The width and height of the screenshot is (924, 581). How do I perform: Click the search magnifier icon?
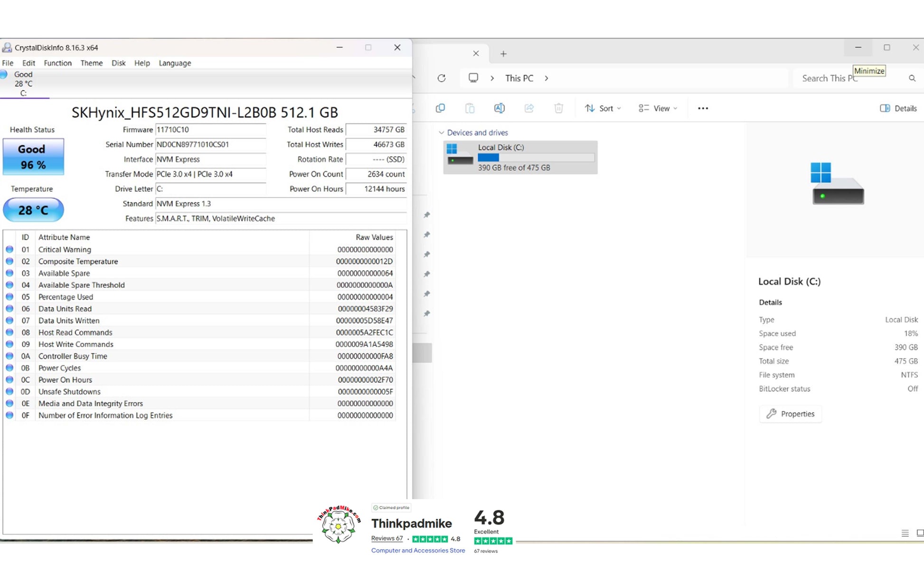[912, 78]
